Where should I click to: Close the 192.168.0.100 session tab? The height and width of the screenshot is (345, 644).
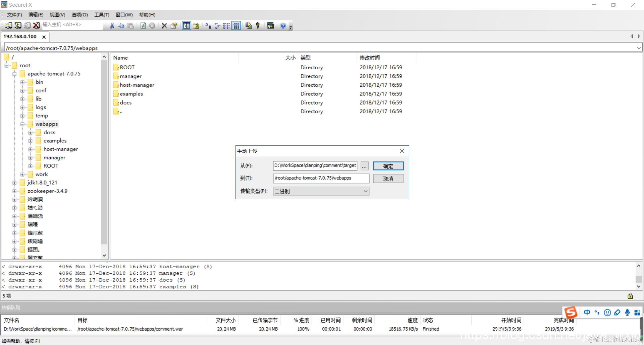[x=44, y=37]
